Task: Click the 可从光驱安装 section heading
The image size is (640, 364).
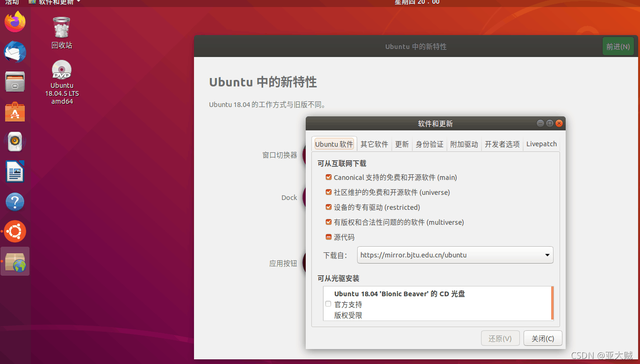Action: 338,278
